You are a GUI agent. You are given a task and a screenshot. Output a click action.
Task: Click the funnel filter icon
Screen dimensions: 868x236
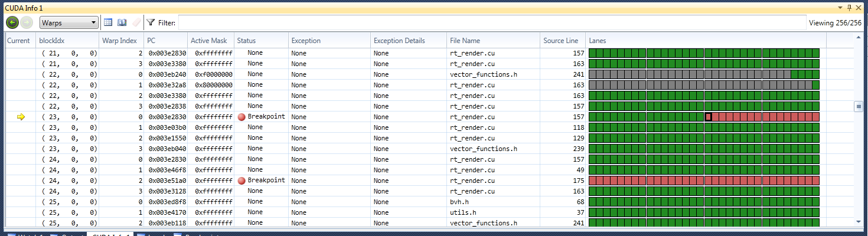pyautogui.click(x=151, y=22)
